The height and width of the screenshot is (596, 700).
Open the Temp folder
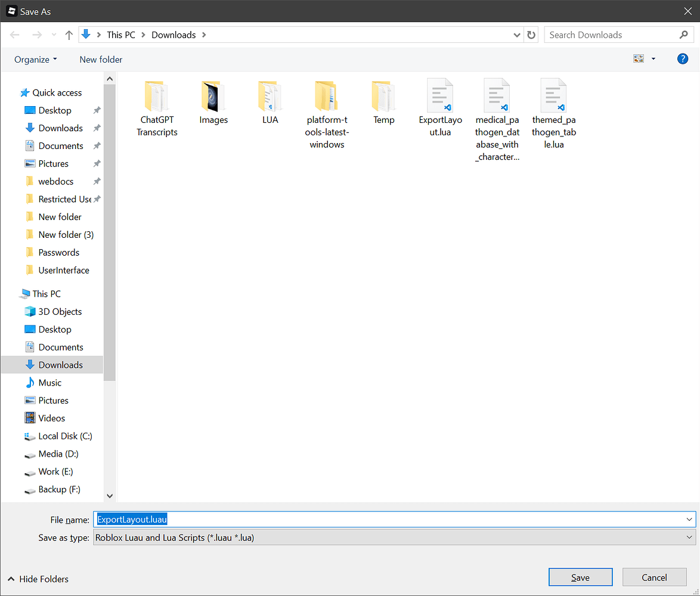pos(383,102)
